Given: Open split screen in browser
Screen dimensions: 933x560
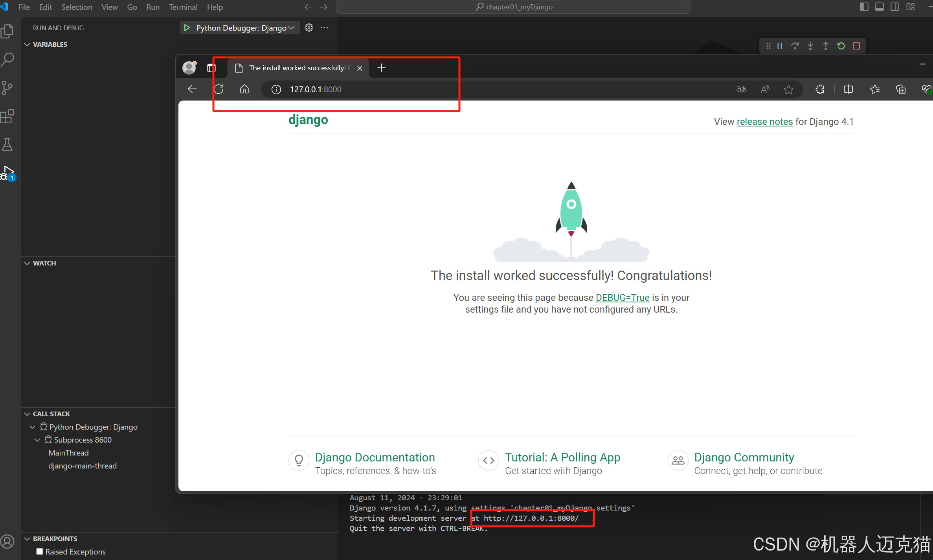Looking at the screenshot, I should (848, 90).
